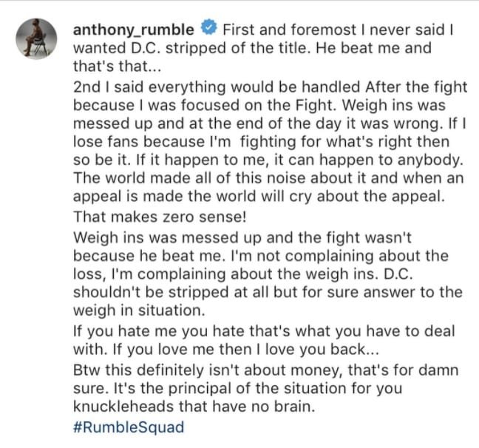Click the line starting "2nd I said everything"

click(x=270, y=87)
